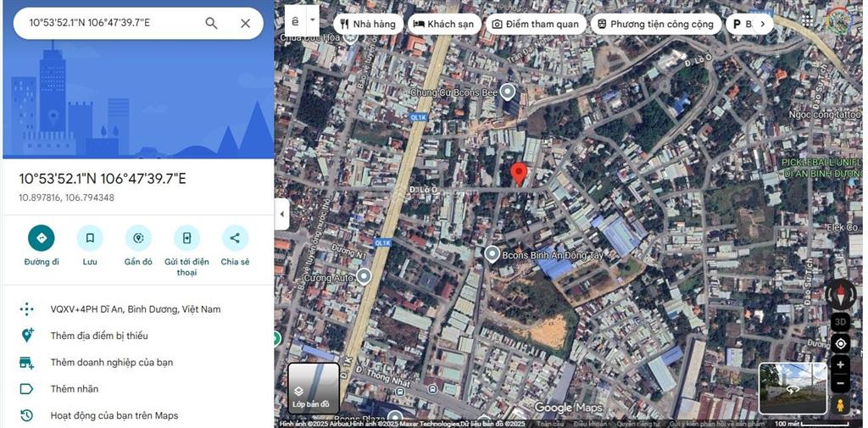The image size is (868, 428).
Task: Open the input method dropdown arrow
Action: coord(313,20)
